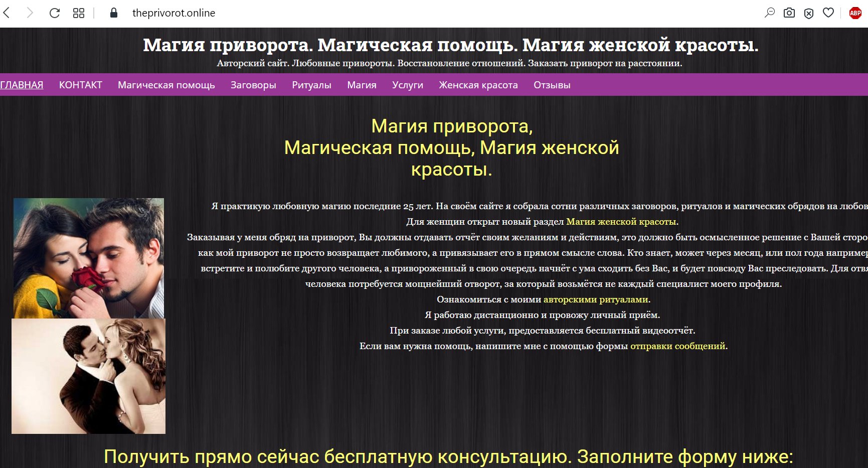This screenshot has height=468, width=868.
Task: Open the speed dial grid icon
Action: pyautogui.click(x=79, y=13)
